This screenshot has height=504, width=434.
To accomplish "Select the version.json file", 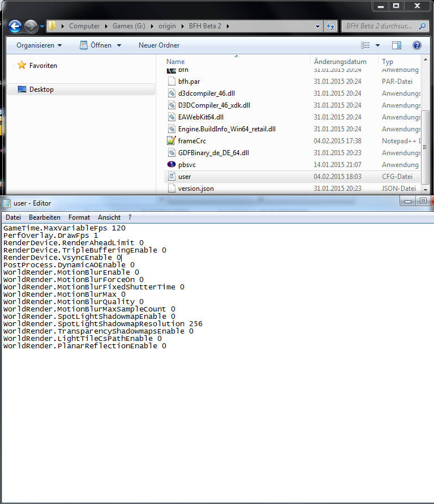I will coord(195,189).
